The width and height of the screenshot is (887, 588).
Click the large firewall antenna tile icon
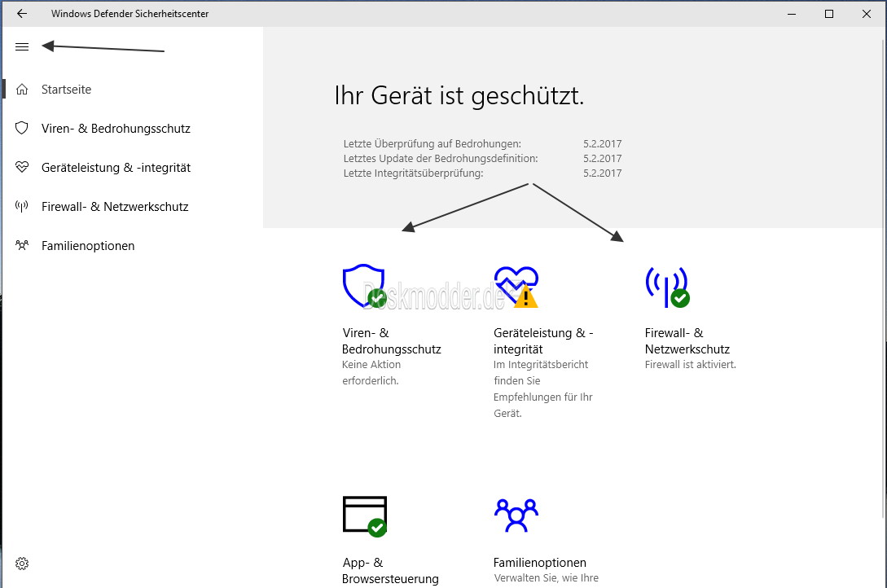668,287
